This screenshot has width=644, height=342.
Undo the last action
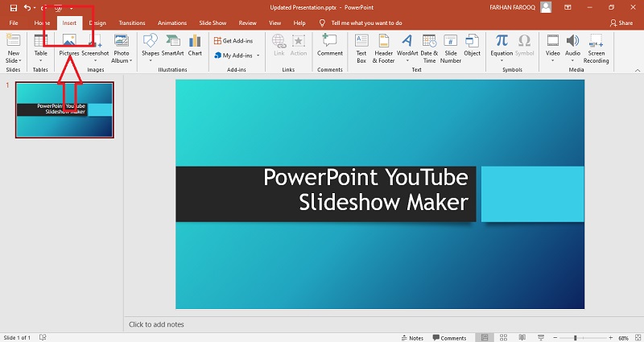coord(27,8)
